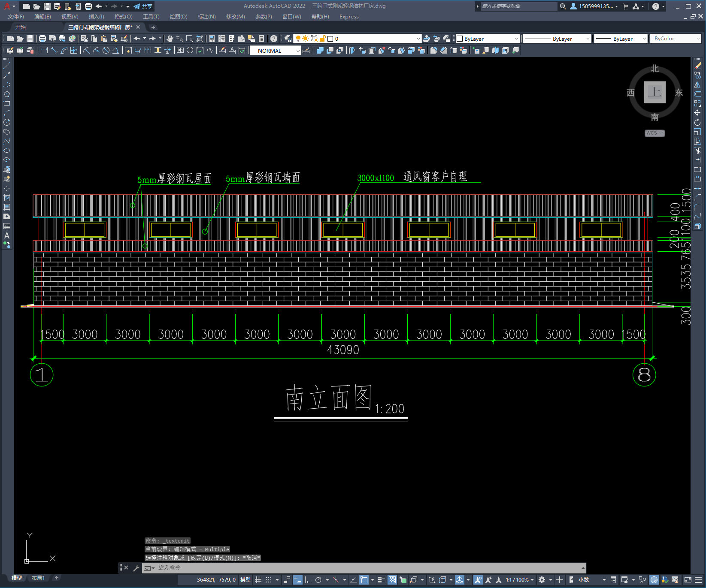This screenshot has height=588, width=706.
Task: Open the Layer Properties Manager icon
Action: (x=288, y=39)
